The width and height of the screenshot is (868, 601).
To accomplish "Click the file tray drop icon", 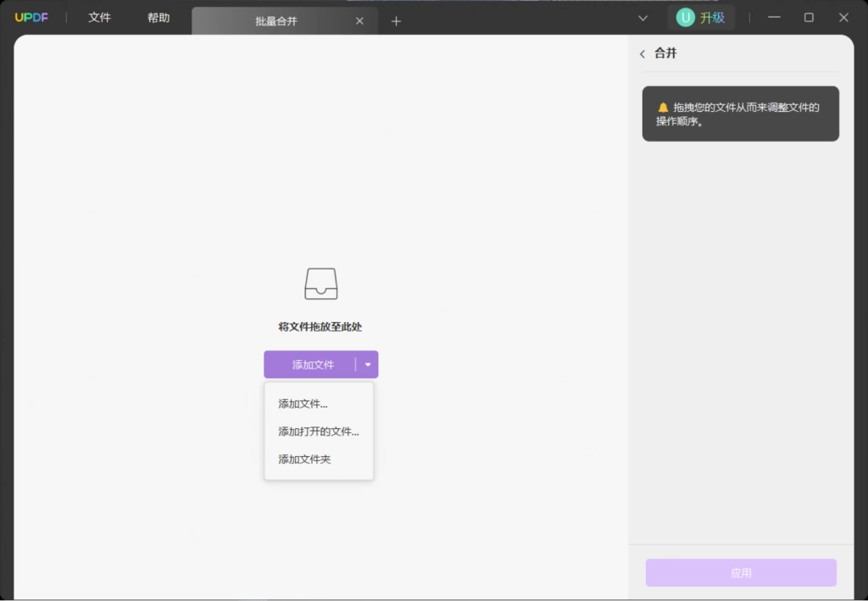I will 321,284.
